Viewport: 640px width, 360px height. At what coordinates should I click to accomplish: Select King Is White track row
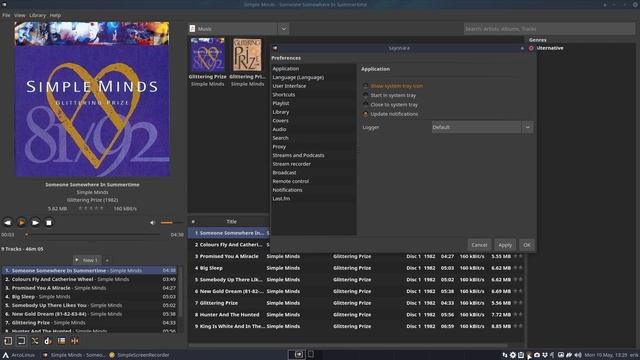coord(355,327)
